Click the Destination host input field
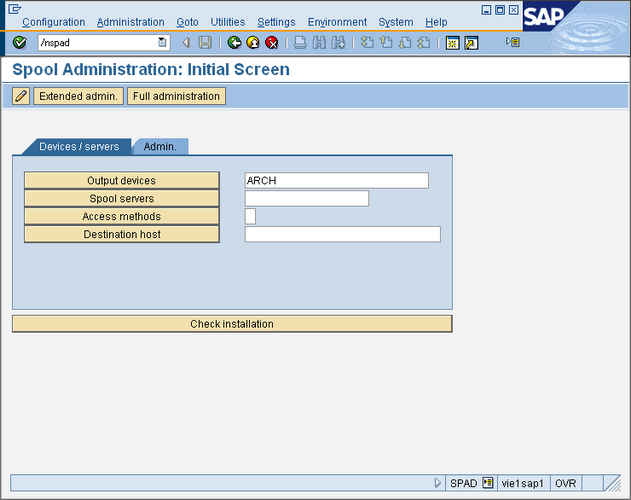 [342, 234]
